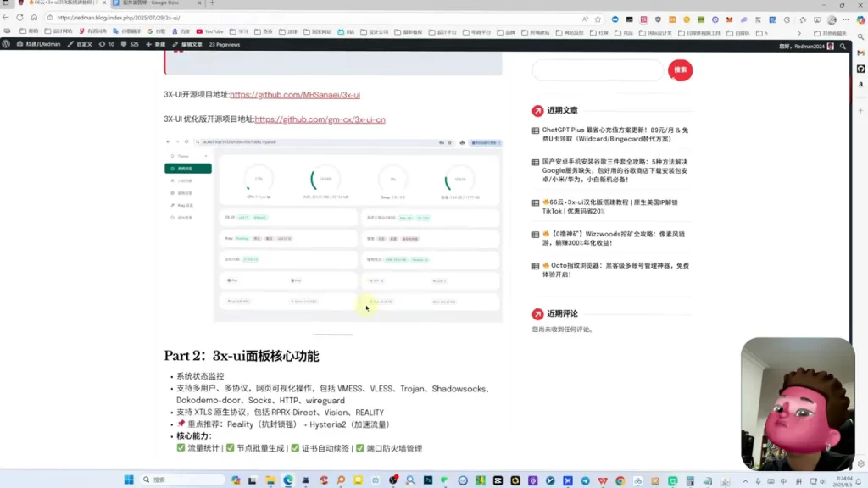The width and height of the screenshot is (868, 488).
Task: Open WPS Office from the taskbar
Action: (x=603, y=481)
